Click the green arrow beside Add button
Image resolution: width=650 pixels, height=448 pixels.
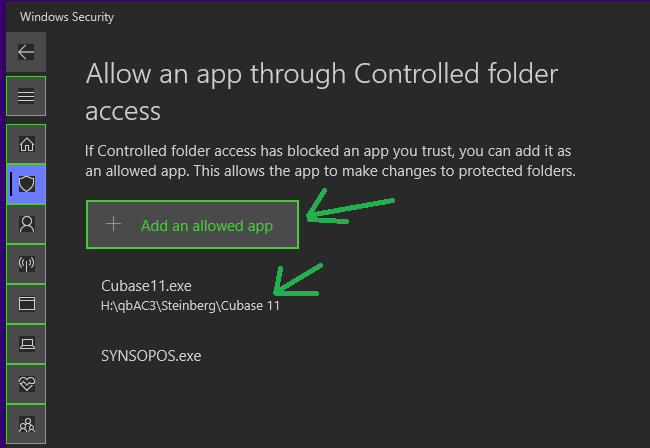[x=350, y=211]
